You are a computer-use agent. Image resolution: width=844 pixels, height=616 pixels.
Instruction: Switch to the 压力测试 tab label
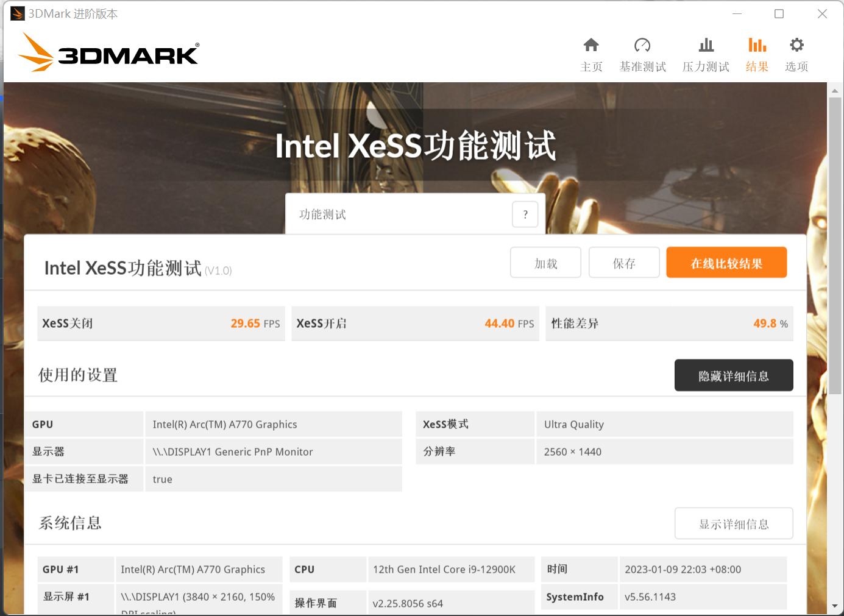point(706,67)
